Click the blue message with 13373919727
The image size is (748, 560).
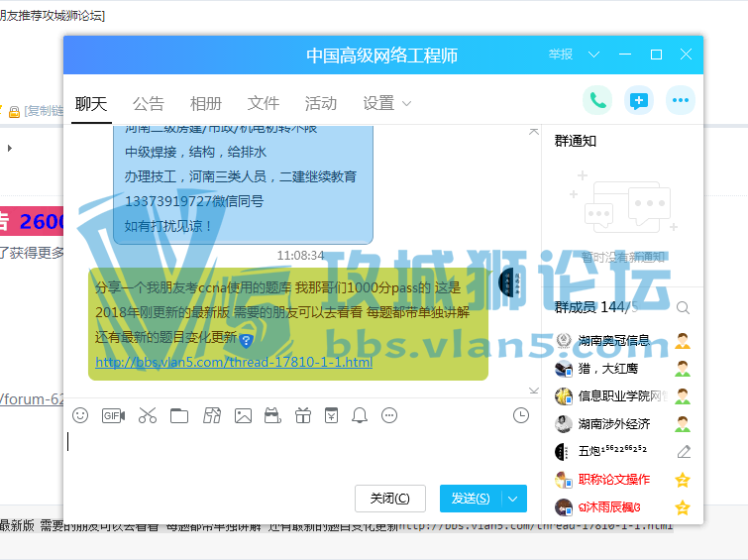pos(244,184)
